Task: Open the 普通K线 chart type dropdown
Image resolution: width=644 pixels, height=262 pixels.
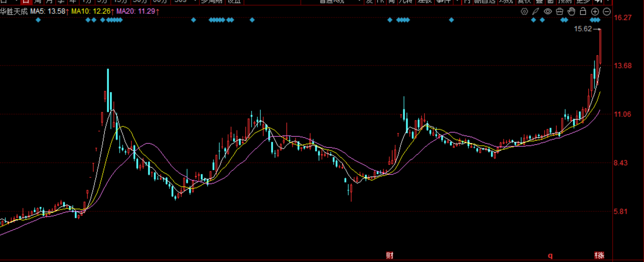Action: [340, 2]
